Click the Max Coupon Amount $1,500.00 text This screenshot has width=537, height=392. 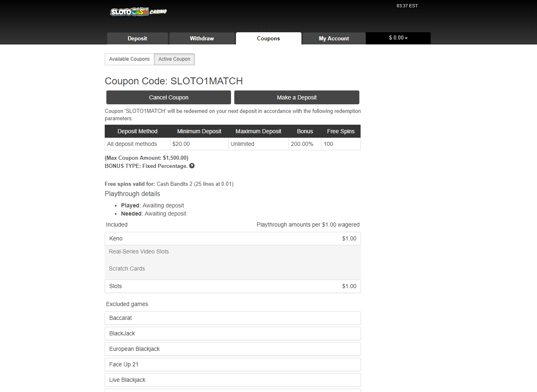pos(147,158)
